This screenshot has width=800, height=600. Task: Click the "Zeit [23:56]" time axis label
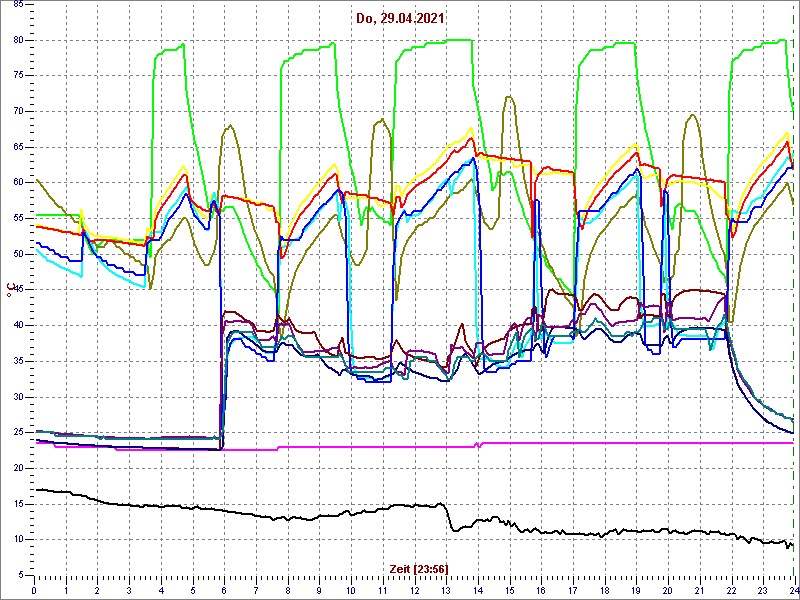(x=418, y=568)
